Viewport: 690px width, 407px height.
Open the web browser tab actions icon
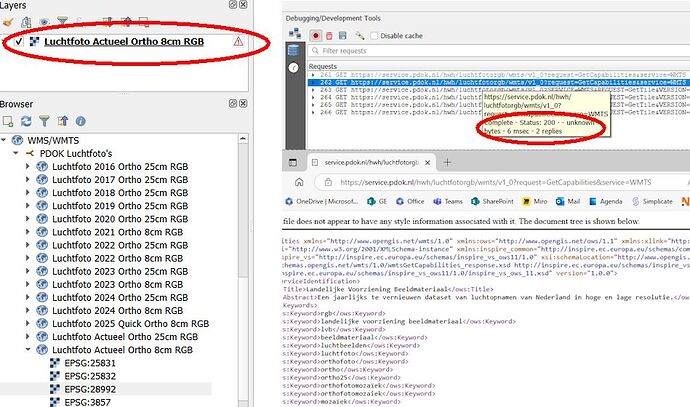[x=293, y=162]
